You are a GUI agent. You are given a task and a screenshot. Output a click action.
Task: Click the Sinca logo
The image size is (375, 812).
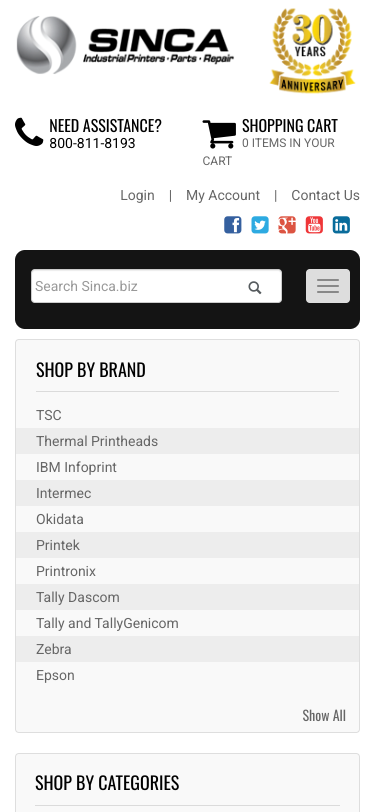125,45
